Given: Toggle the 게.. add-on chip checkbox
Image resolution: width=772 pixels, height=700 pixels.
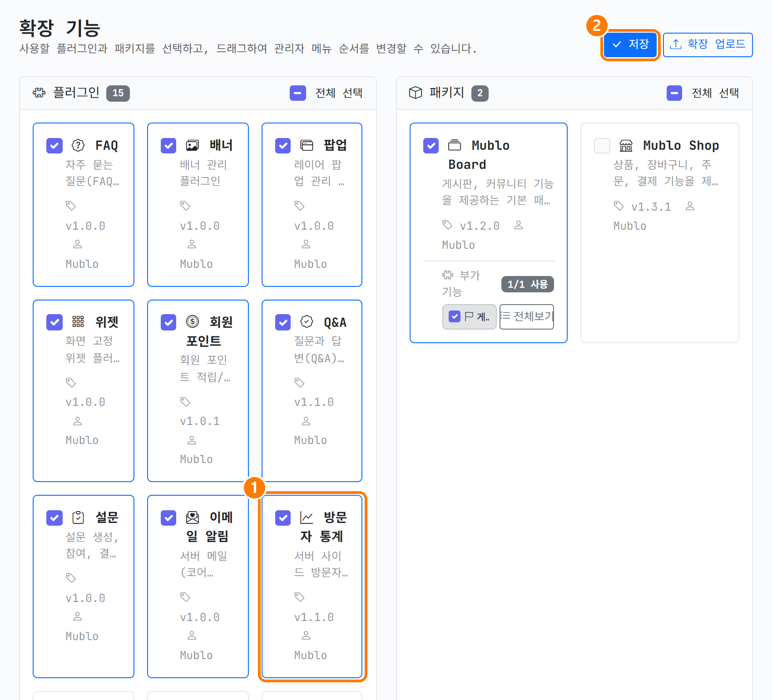Looking at the screenshot, I should click(455, 316).
